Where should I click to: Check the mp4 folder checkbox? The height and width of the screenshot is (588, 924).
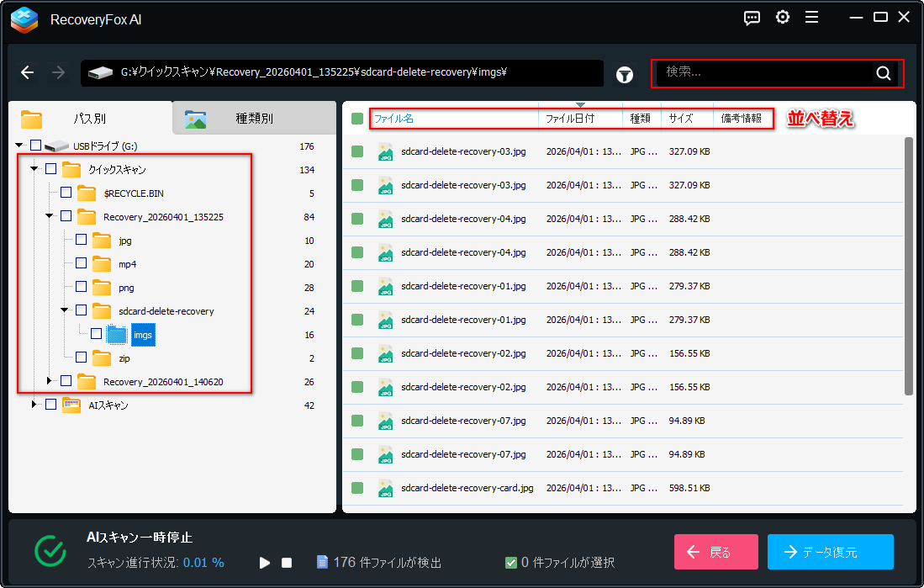(x=82, y=263)
